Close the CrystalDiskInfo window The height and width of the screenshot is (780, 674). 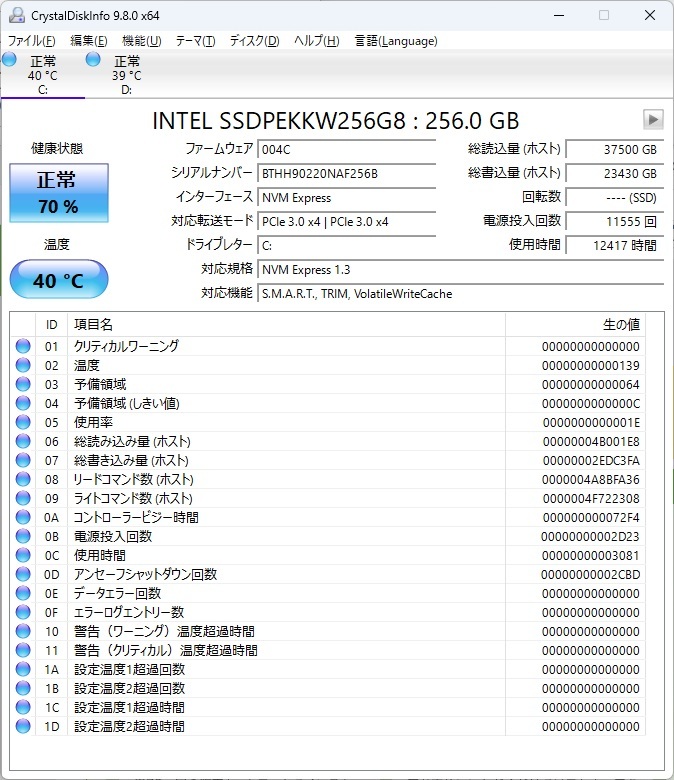pyautogui.click(x=650, y=15)
